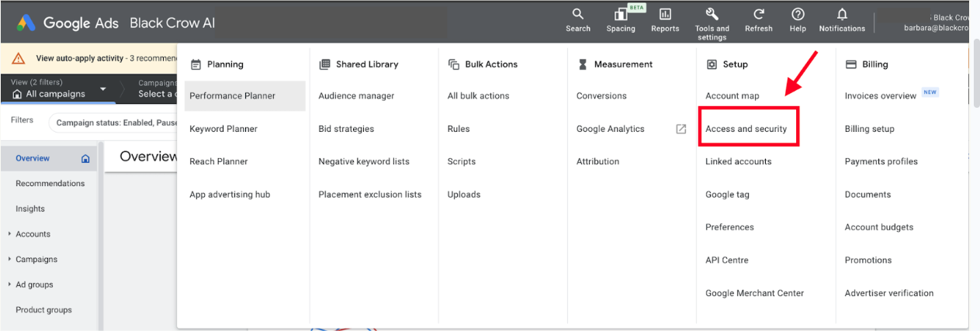Open Invoices overview

(x=881, y=96)
